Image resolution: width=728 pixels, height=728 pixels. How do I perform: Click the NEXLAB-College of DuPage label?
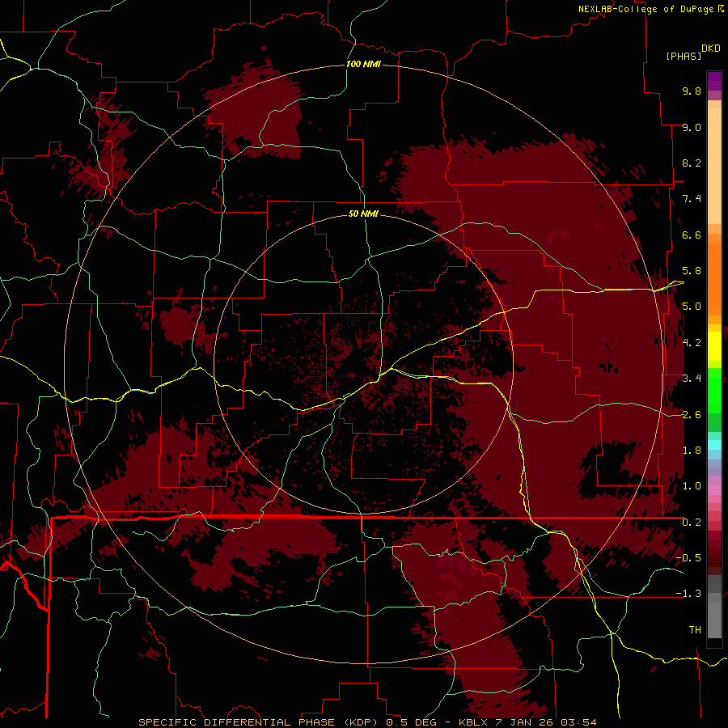647,9
